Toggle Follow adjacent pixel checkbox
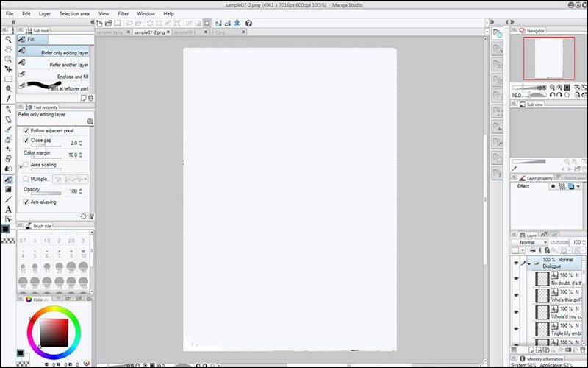The height and width of the screenshot is (368, 588). (26, 131)
